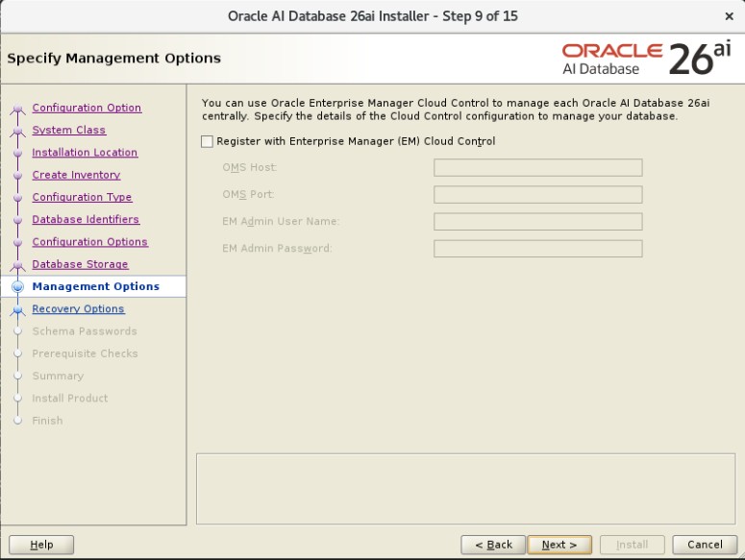Image resolution: width=745 pixels, height=560 pixels.
Task: Open installer Help
Action: coord(41,545)
